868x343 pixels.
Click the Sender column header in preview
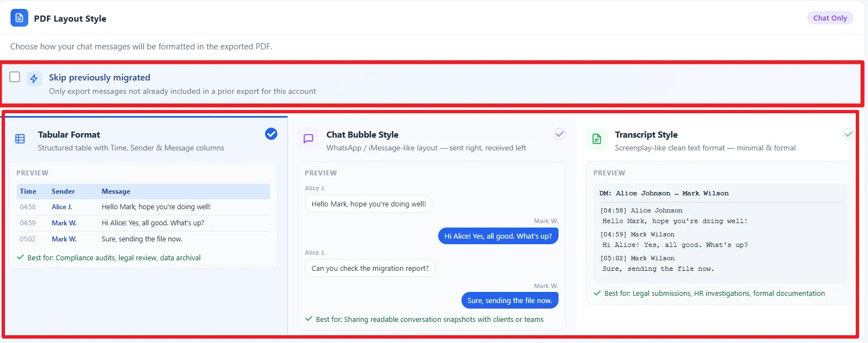(63, 191)
